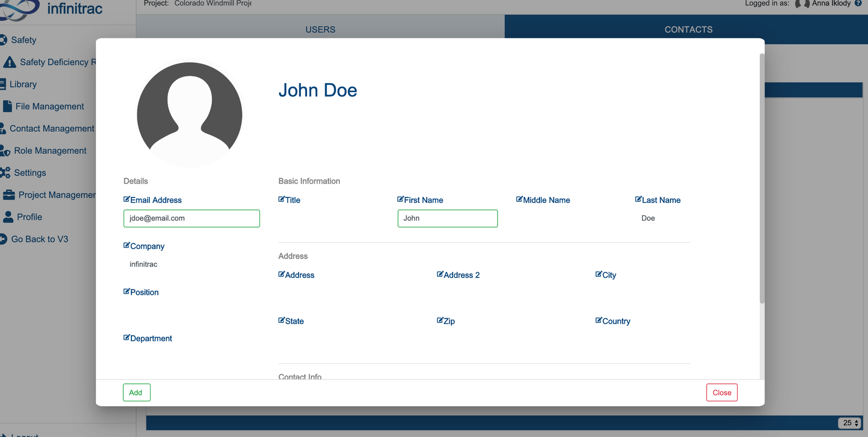Open the page size 25 selector
Image resolution: width=868 pixels, height=437 pixels.
click(850, 423)
